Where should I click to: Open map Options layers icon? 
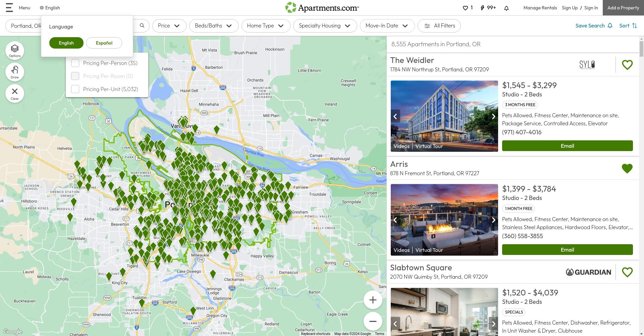pos(15,51)
